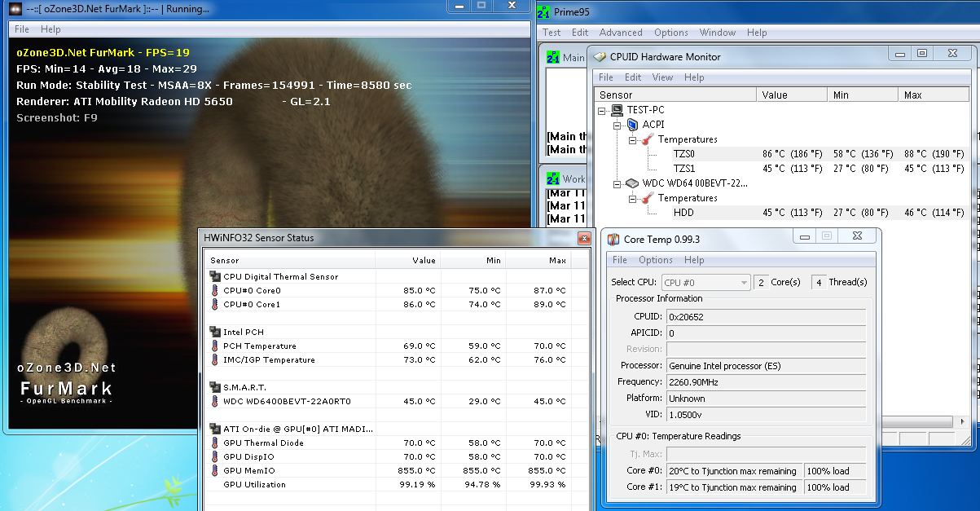
Task: Click the FurMark Renderer ATI Mobility Radeon text
Action: click(125, 102)
